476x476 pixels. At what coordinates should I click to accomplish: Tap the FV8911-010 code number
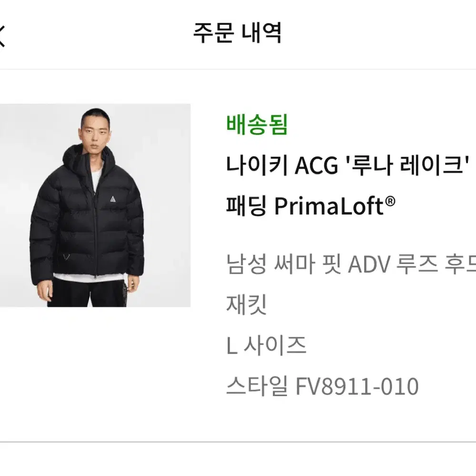(x=357, y=387)
